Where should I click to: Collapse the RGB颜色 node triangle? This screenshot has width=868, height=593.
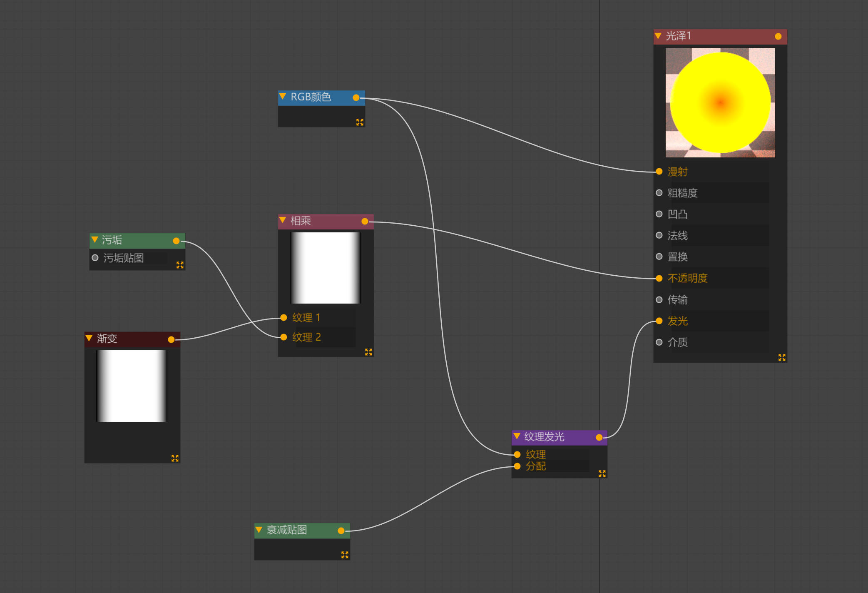(283, 97)
